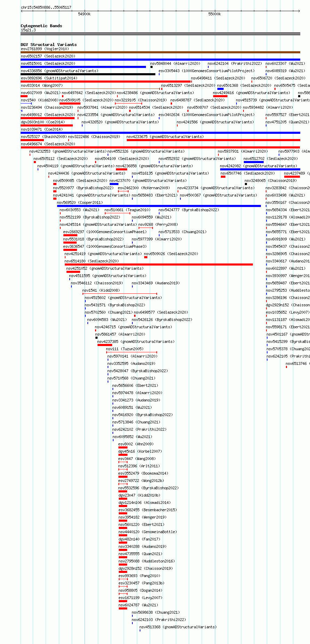Click the esv8002 (Ahn2009) label
The image size is (310, 644).
[x=136, y=444]
